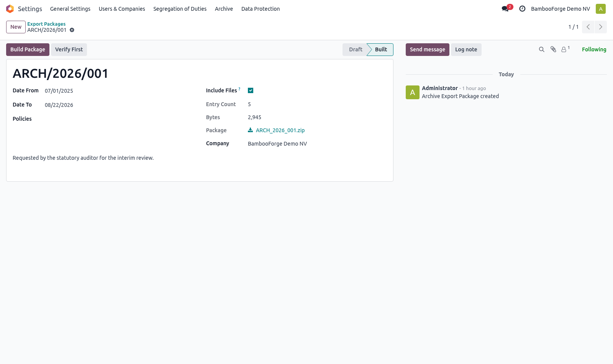Go back to Export Packages breadcrumb
The image size is (613, 364).
[46, 24]
